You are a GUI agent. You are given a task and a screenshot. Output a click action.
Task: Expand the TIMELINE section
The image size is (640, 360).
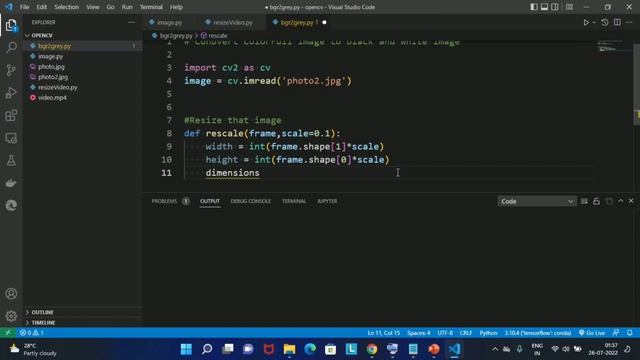click(43, 322)
